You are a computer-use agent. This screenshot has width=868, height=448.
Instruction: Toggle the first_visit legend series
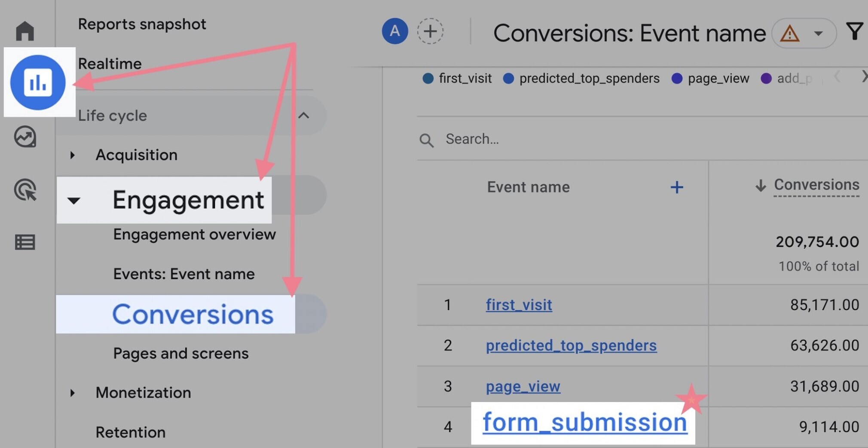tap(457, 78)
